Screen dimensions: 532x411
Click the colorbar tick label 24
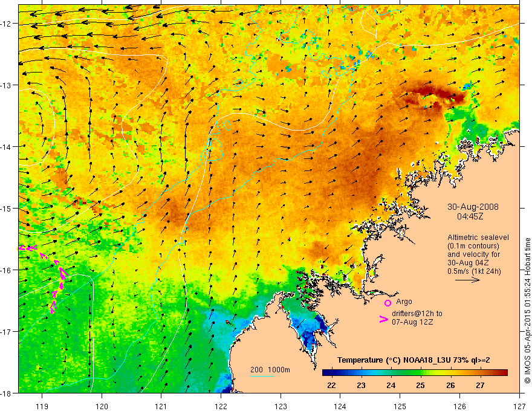(391, 385)
